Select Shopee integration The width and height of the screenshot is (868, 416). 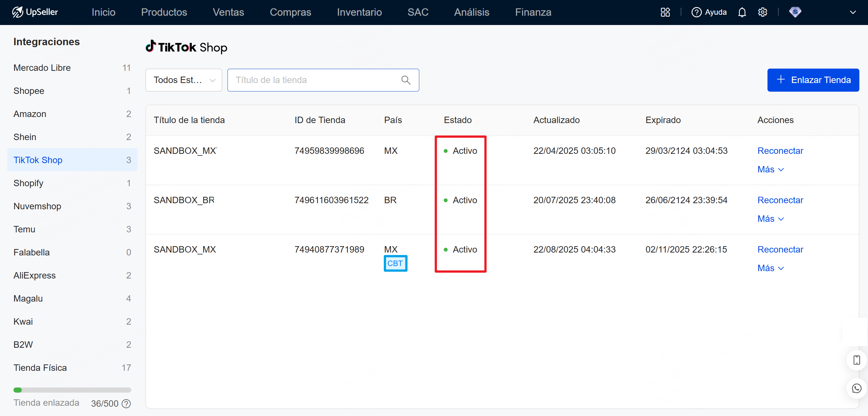[72, 91]
